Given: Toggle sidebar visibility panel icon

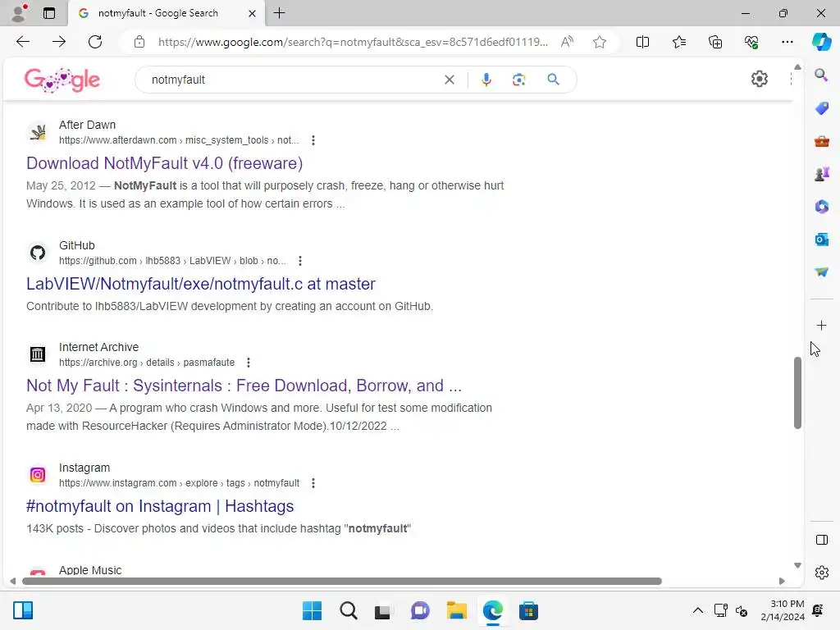Looking at the screenshot, I should point(821,540).
